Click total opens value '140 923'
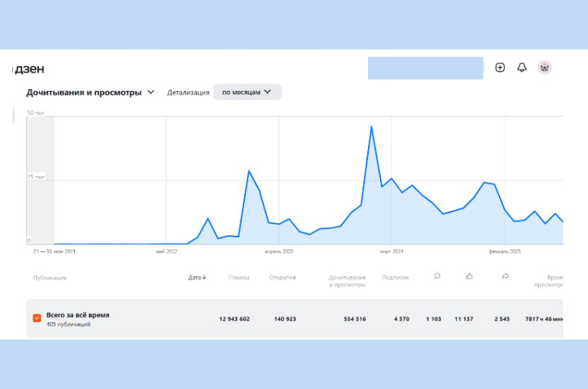 pyautogui.click(x=285, y=319)
